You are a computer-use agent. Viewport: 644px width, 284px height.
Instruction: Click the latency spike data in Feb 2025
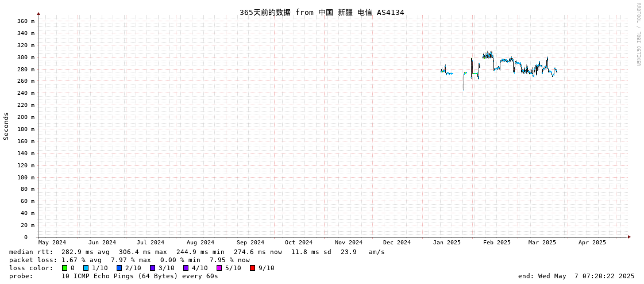coord(488,55)
